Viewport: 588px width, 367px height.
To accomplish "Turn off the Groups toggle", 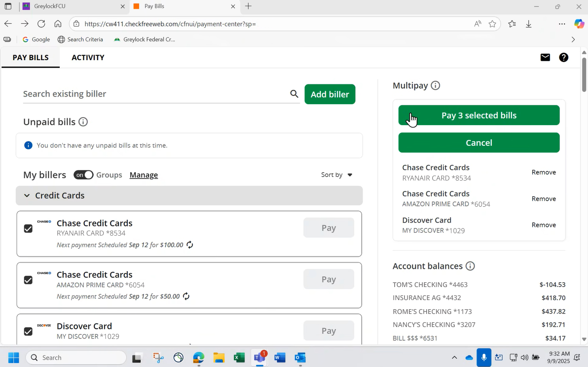I will (83, 175).
